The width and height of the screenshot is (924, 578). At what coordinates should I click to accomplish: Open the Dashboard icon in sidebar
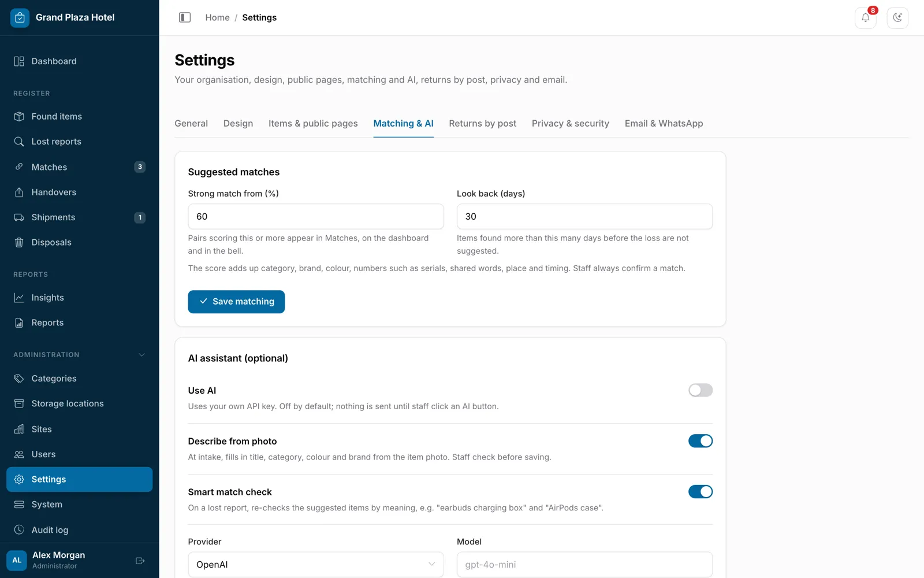pyautogui.click(x=19, y=61)
